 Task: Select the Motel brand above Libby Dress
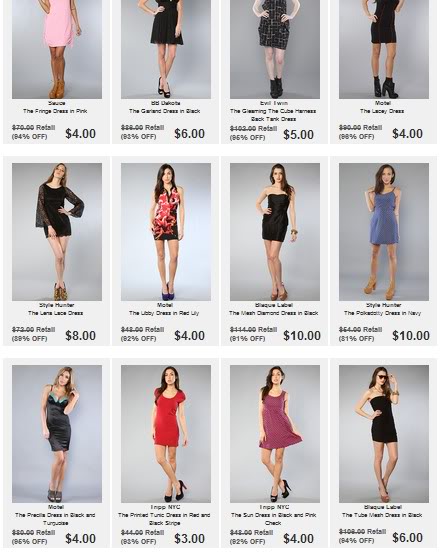[165, 305]
